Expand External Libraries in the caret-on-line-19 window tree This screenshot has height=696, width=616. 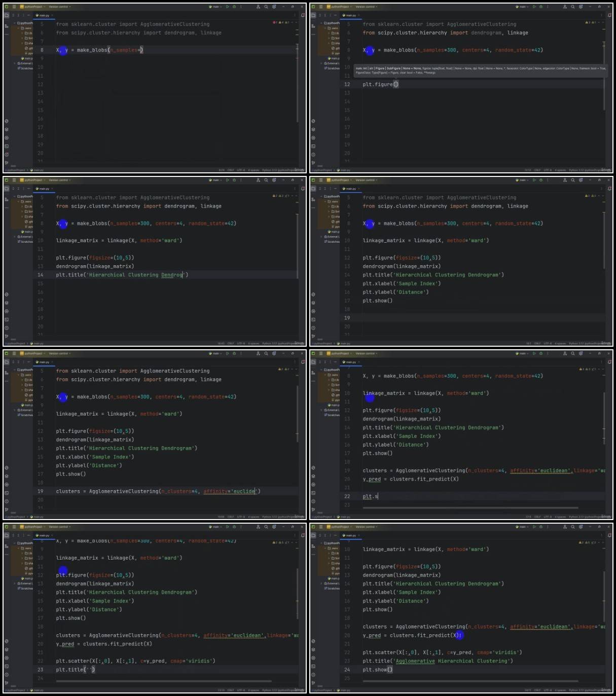point(321,237)
